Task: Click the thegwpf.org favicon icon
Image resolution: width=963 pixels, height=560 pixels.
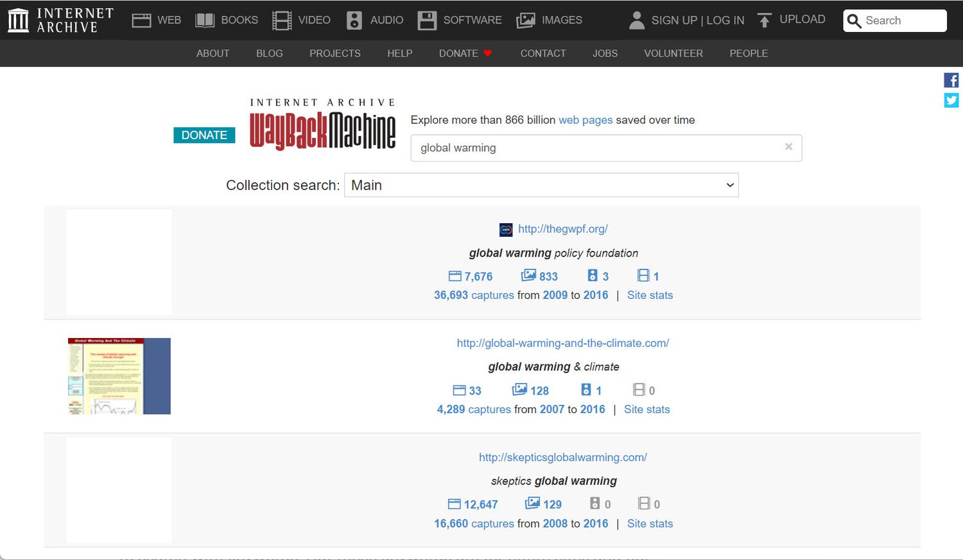Action: tap(506, 230)
